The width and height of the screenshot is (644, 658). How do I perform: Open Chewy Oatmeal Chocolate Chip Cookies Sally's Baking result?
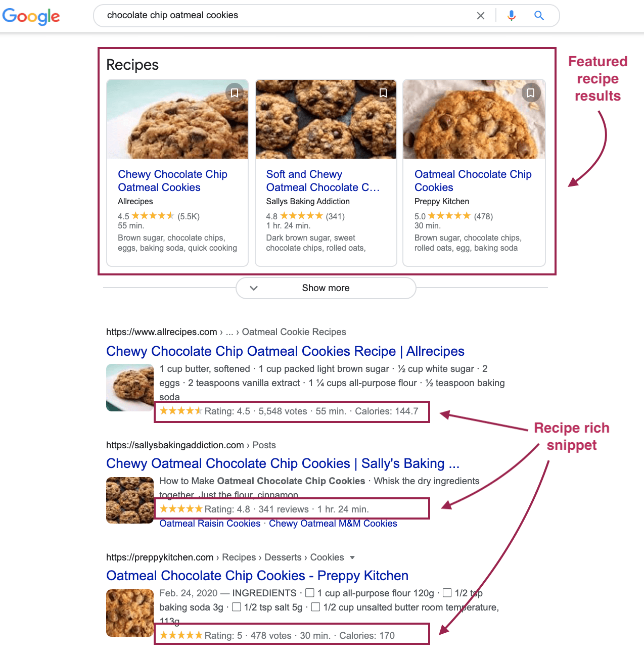pyautogui.click(x=283, y=463)
